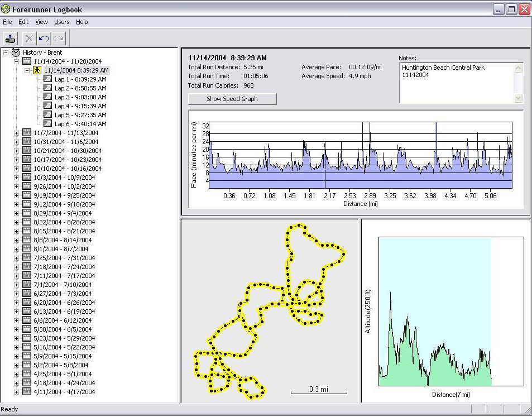
Task: Click the upload from device toolbar icon
Action: pos(11,39)
